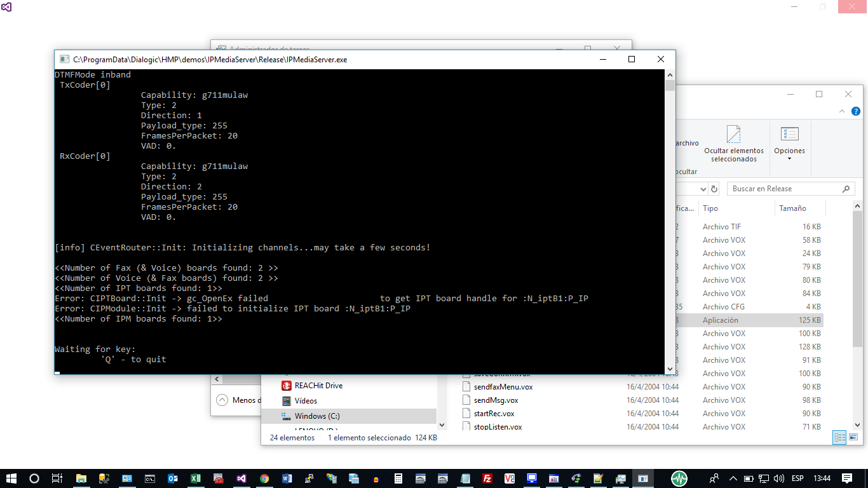
Task: Click the 16 KB size cell
Action: coord(811,227)
